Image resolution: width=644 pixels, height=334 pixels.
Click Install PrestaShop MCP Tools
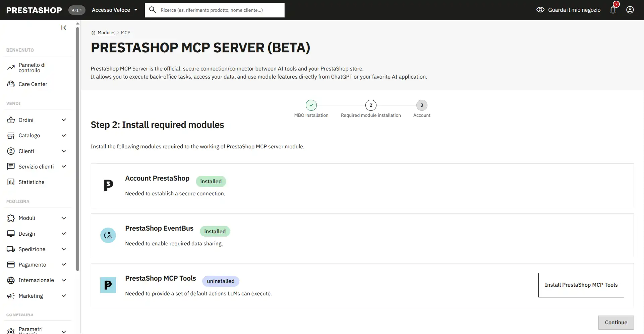pyautogui.click(x=581, y=285)
